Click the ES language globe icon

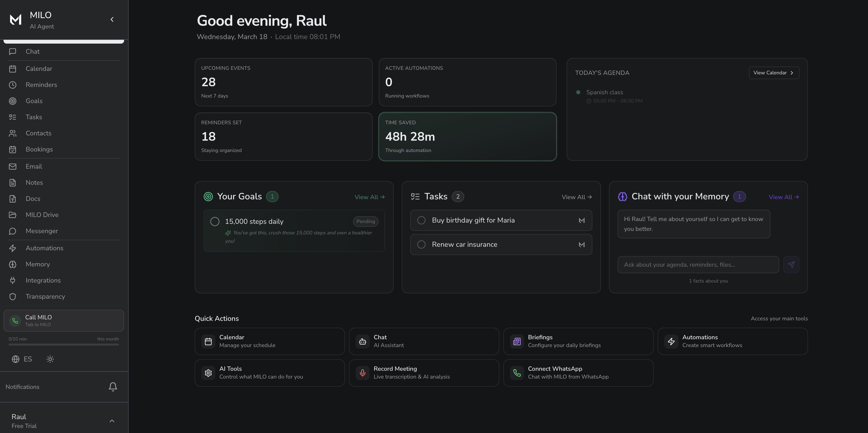coord(15,359)
